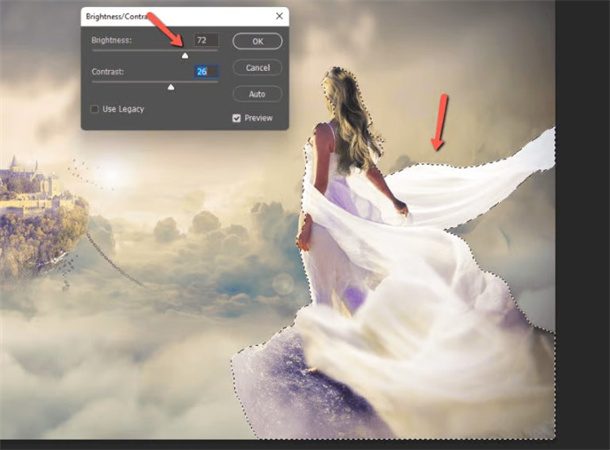The width and height of the screenshot is (610, 450).
Task: Click the dark pasteboard right of canvas
Action: pyautogui.click(x=583, y=200)
